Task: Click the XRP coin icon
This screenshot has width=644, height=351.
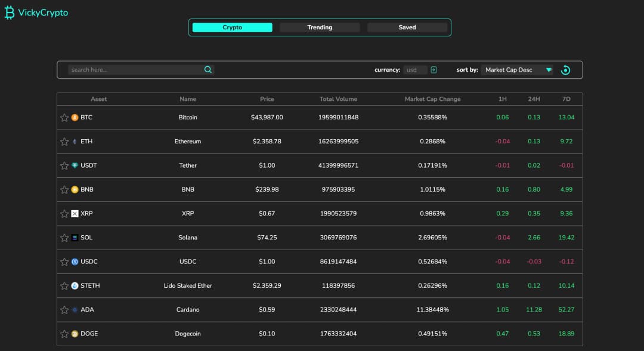Action: (75, 214)
